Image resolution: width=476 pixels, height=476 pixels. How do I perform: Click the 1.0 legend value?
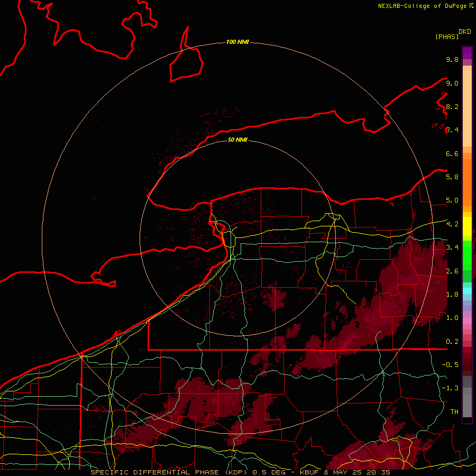point(452,318)
